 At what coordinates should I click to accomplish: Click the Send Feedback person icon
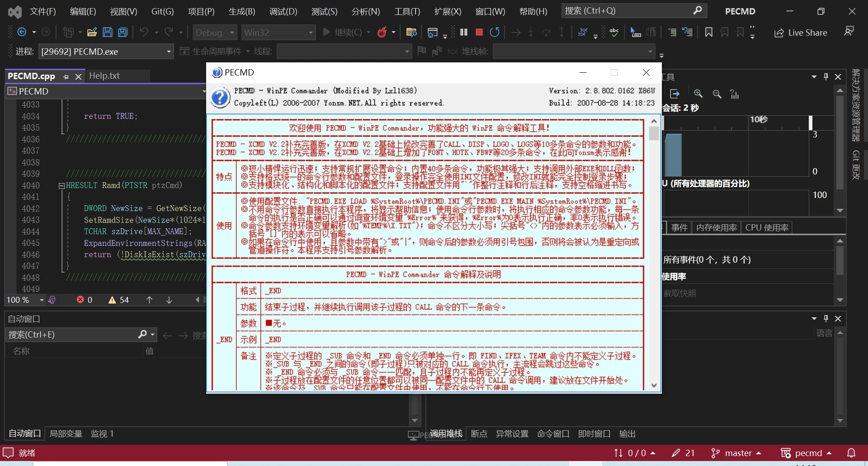click(x=849, y=31)
